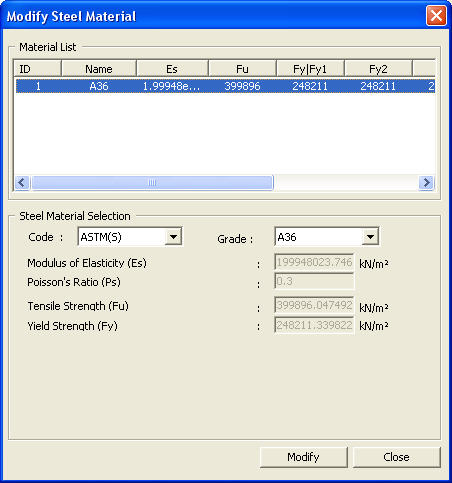
Task: Click the Modulus of Elasticity input field
Action: tap(314, 262)
